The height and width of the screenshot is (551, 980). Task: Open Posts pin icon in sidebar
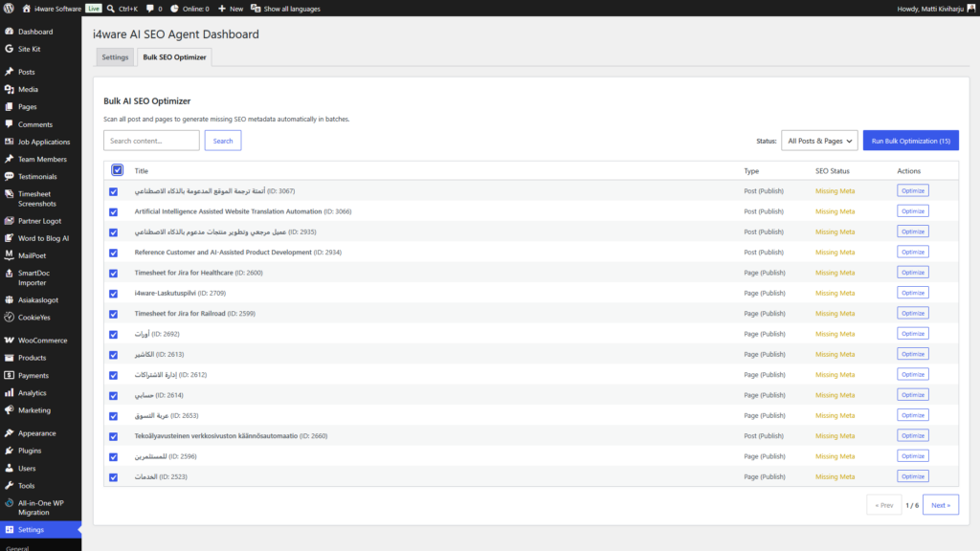pyautogui.click(x=10, y=72)
